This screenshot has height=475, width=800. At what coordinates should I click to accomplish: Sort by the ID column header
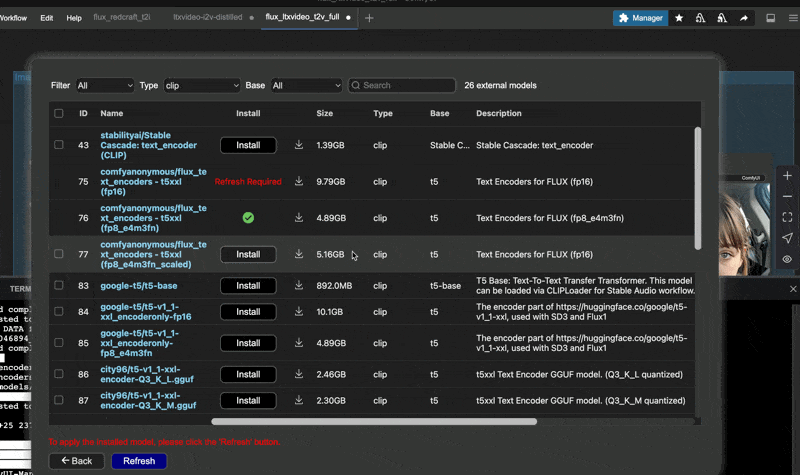[83, 113]
